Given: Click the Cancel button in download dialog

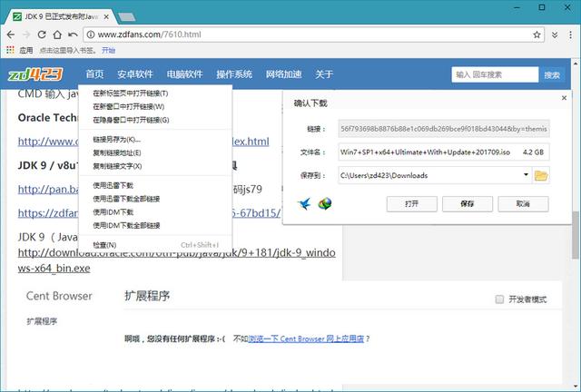Looking at the screenshot, I should click(523, 204).
